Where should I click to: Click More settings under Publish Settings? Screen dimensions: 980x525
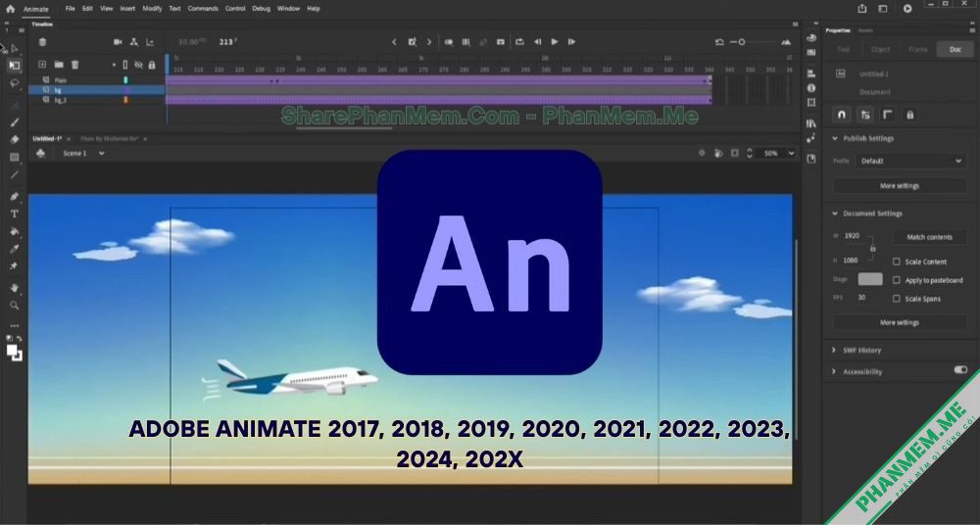tap(900, 186)
